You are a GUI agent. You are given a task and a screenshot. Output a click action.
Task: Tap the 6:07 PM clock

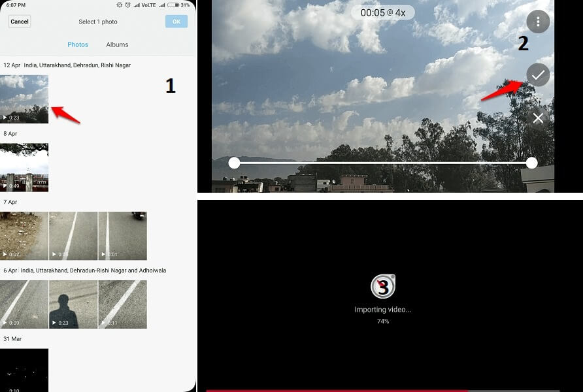tap(16, 5)
